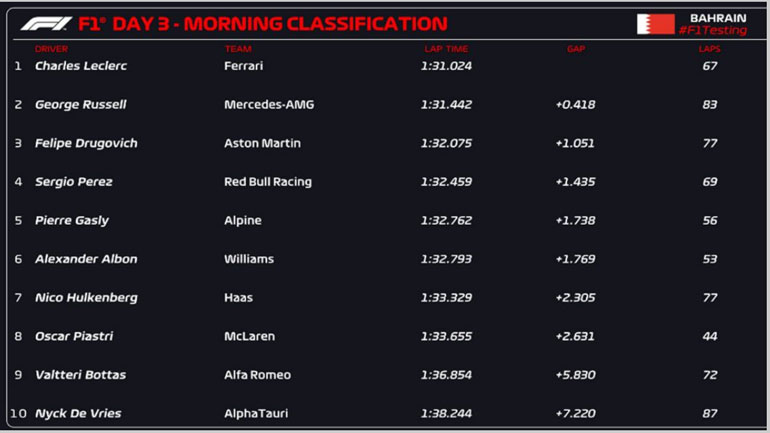Viewport: 770px width, 433px height.
Task: Click Alexander Albon's gap +1.769
Action: pyautogui.click(x=575, y=259)
